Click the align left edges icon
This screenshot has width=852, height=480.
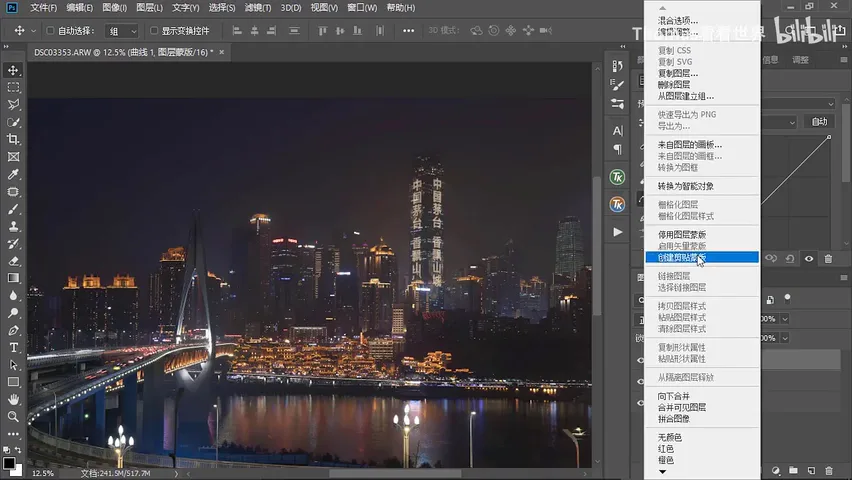click(237, 31)
